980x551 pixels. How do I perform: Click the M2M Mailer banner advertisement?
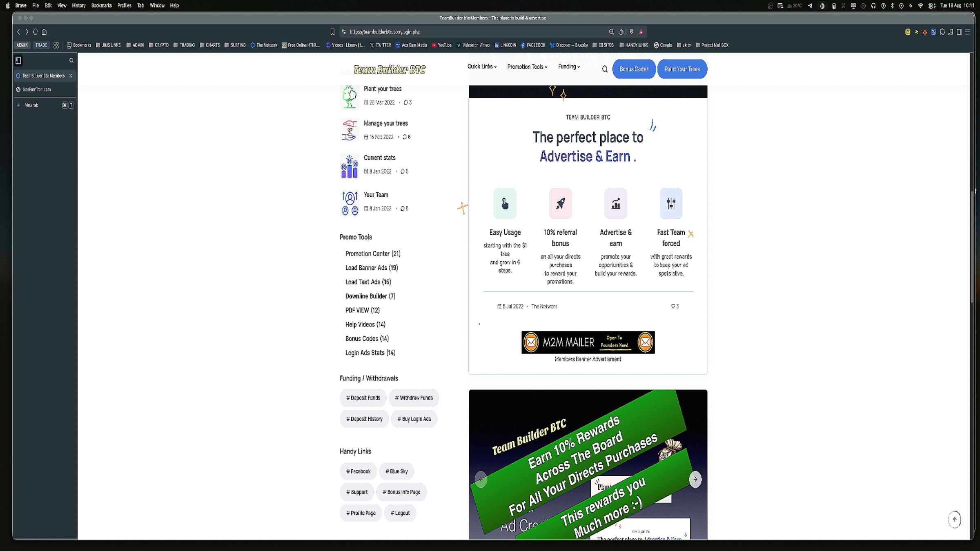588,342
